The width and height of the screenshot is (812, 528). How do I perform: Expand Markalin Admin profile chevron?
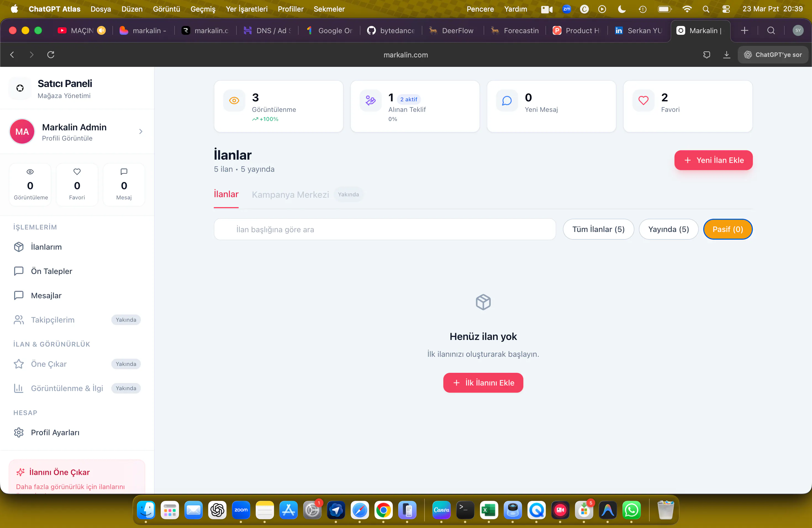click(x=141, y=132)
